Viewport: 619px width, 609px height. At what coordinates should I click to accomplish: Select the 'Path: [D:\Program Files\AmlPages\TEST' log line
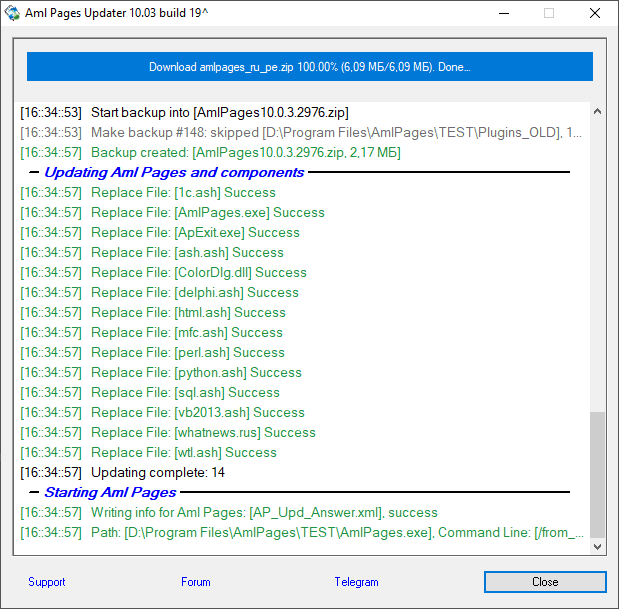302,532
